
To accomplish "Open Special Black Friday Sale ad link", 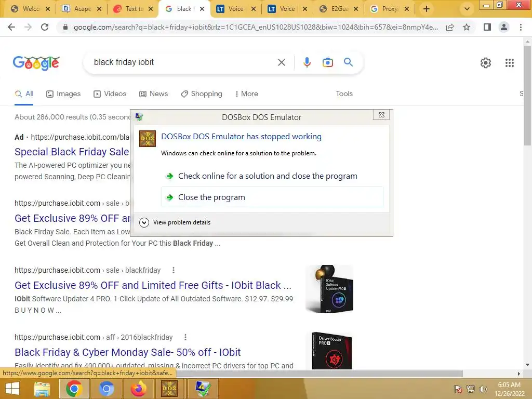I will 72,152.
